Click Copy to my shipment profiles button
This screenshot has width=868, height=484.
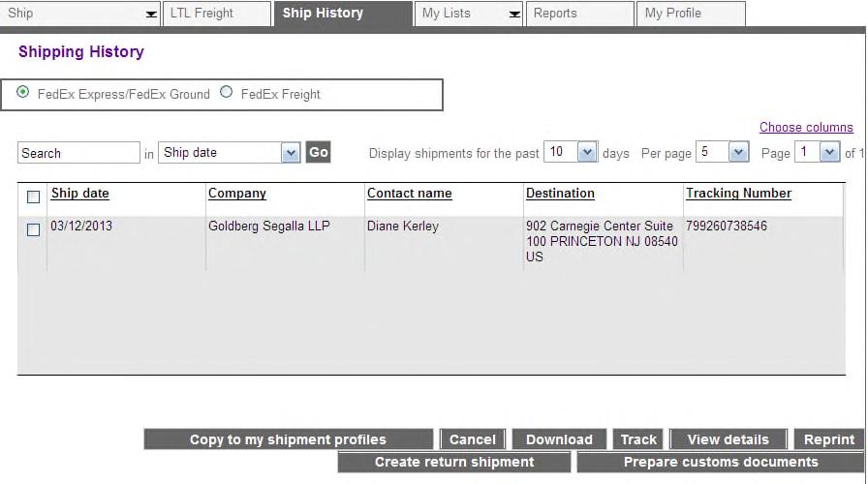[x=289, y=439]
